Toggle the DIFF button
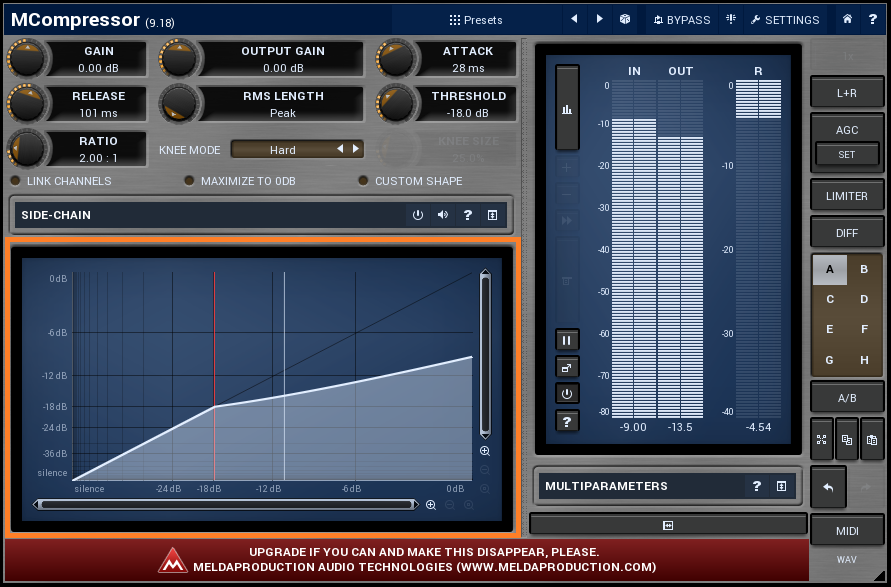 tap(847, 233)
